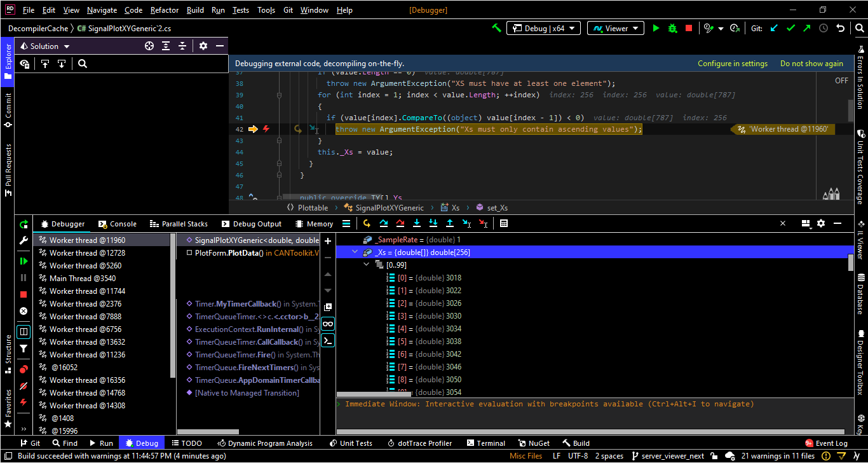The width and height of the screenshot is (868, 463).
Task: Commit changes via the green checkmark Git icon
Action: click(790, 28)
